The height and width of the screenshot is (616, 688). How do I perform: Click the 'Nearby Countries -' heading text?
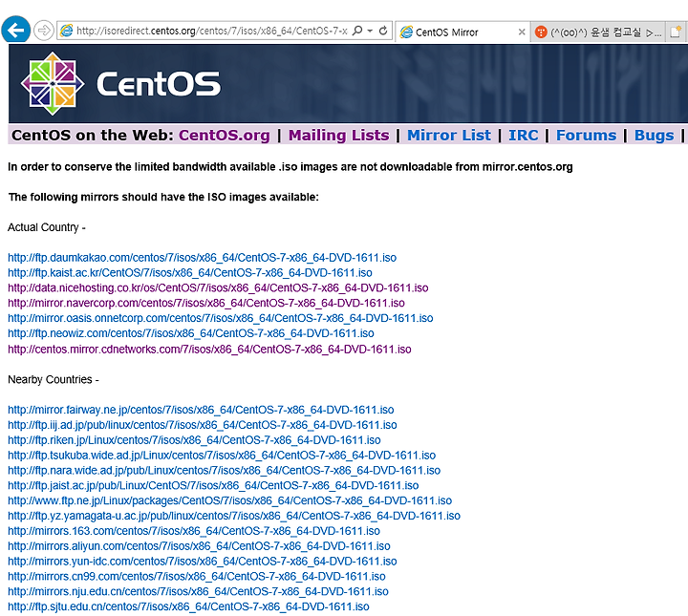(54, 379)
